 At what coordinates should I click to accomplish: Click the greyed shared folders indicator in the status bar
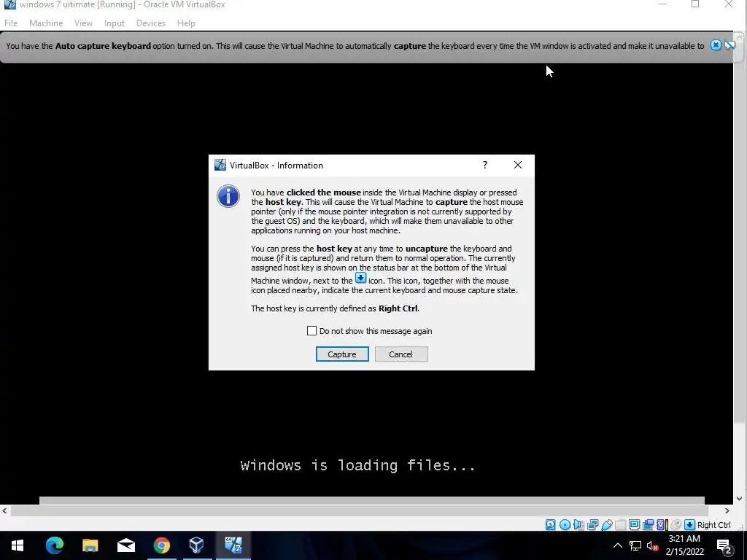pos(620,525)
